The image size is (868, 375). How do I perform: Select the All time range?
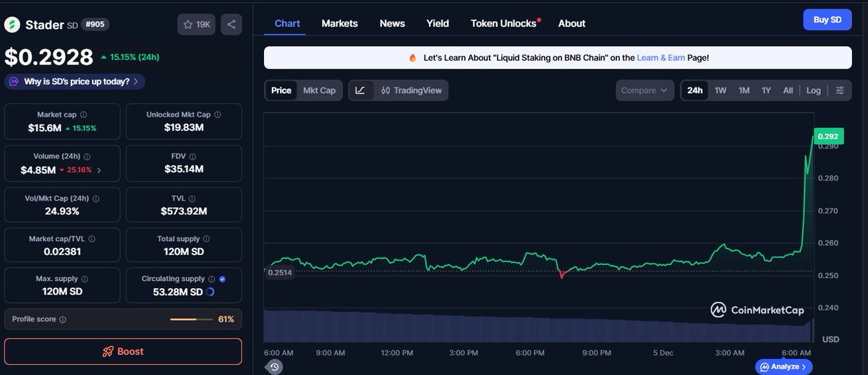(788, 90)
